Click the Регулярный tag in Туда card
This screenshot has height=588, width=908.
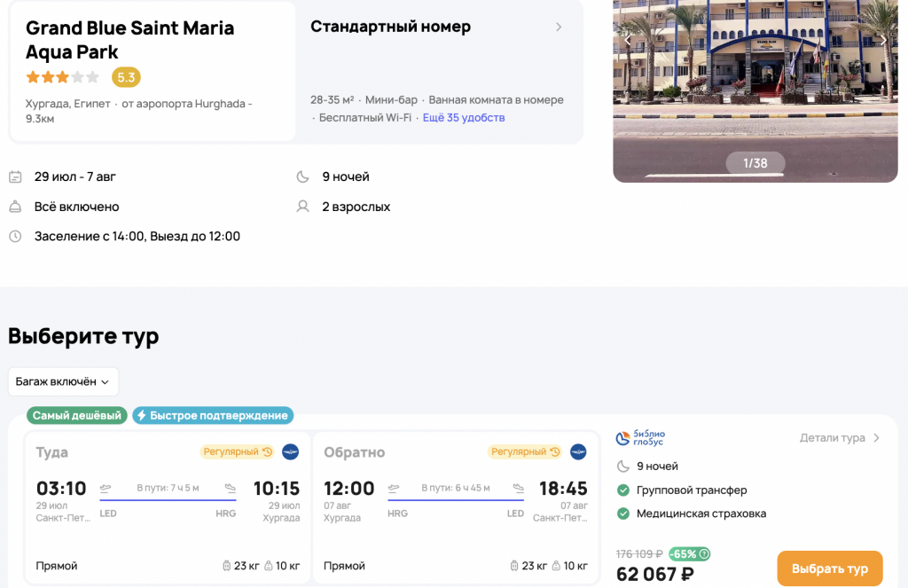238,451
